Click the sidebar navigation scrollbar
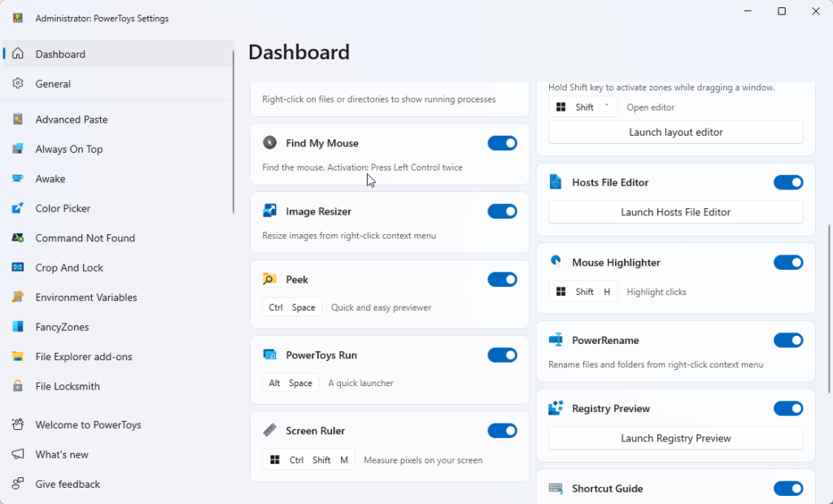The width and height of the screenshot is (833, 504). pyautogui.click(x=233, y=132)
